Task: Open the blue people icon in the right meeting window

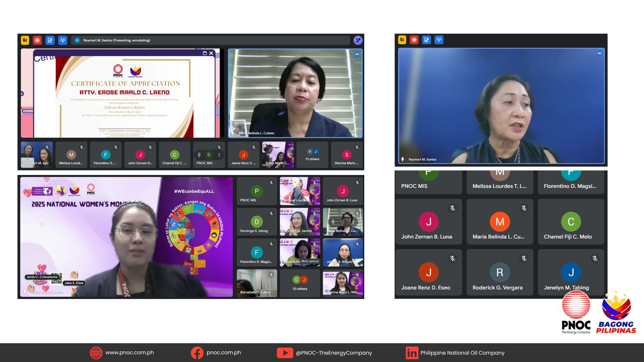Action: tap(439, 40)
